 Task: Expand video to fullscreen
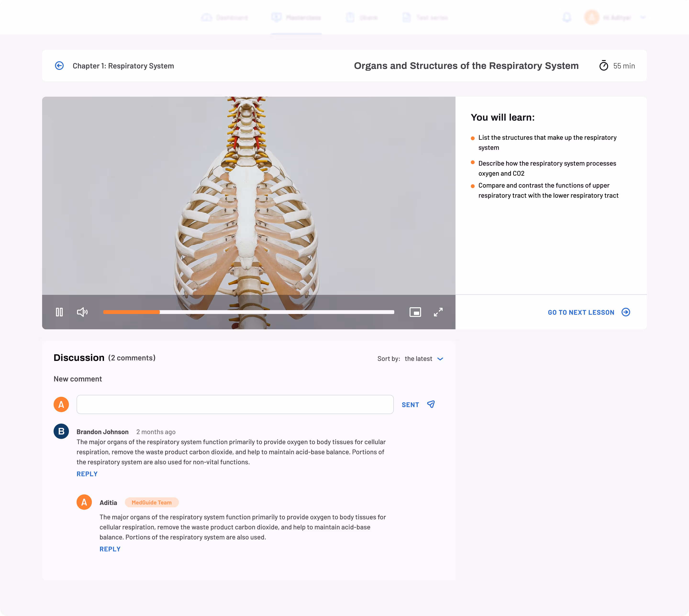(438, 312)
